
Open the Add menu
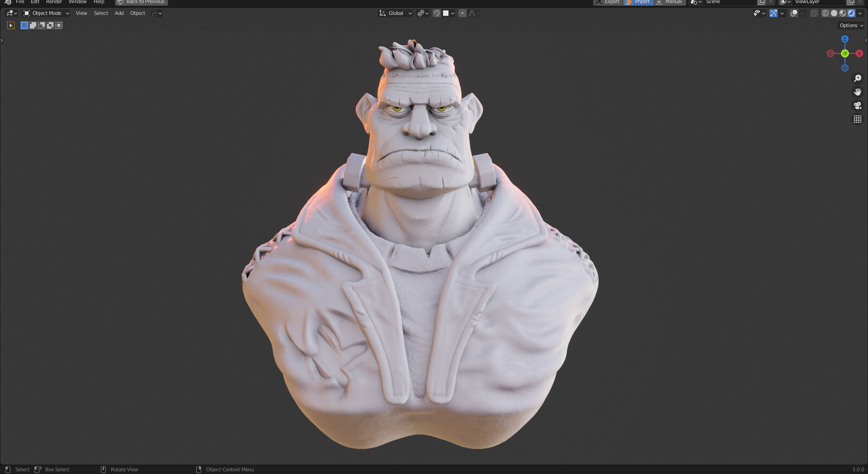(119, 13)
